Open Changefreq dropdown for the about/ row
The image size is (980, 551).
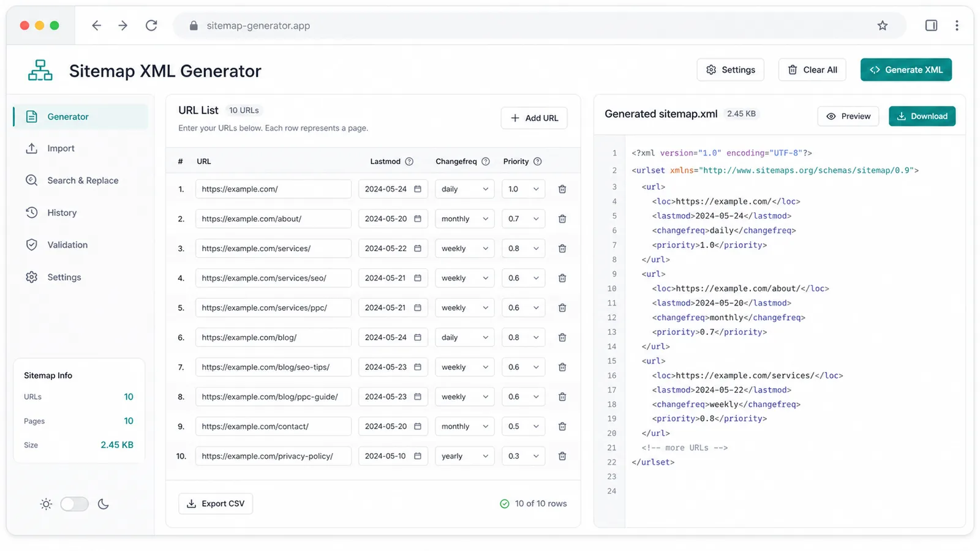tap(464, 219)
